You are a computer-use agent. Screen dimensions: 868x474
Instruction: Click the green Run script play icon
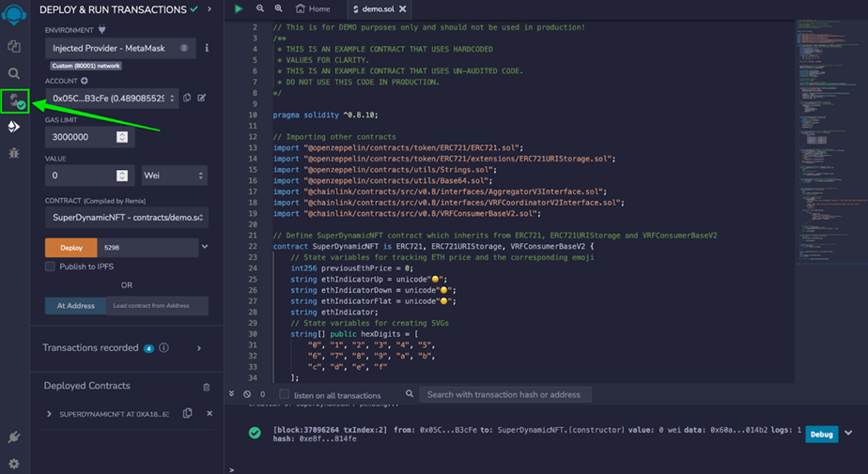pyautogui.click(x=239, y=8)
